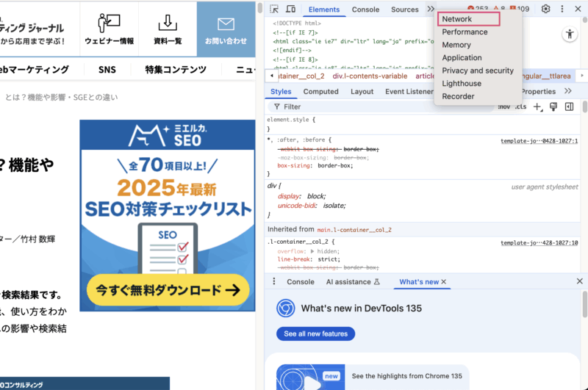Close the What's new tab
The height and width of the screenshot is (390, 588).
coord(444,282)
